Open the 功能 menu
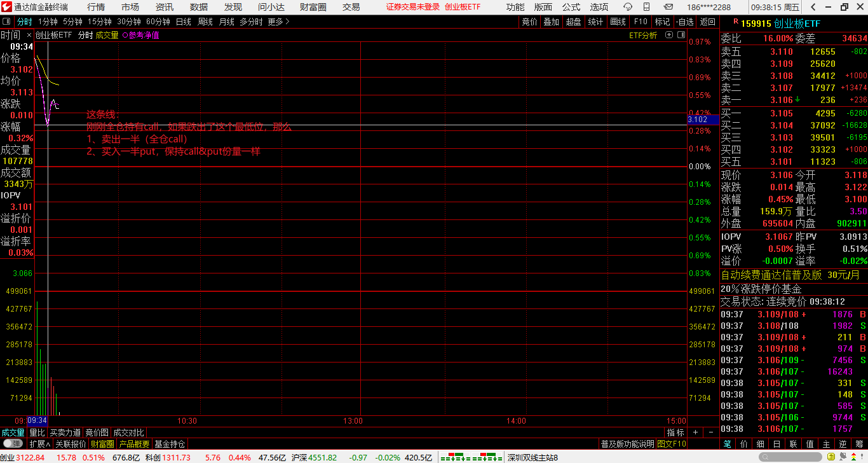This screenshot has height=463, width=868. pyautogui.click(x=515, y=7)
